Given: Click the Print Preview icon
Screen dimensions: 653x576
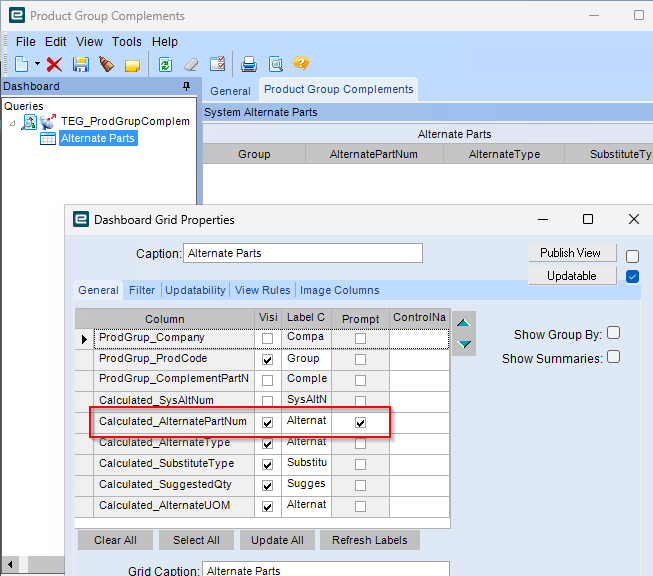Looking at the screenshot, I should click(x=275, y=64).
